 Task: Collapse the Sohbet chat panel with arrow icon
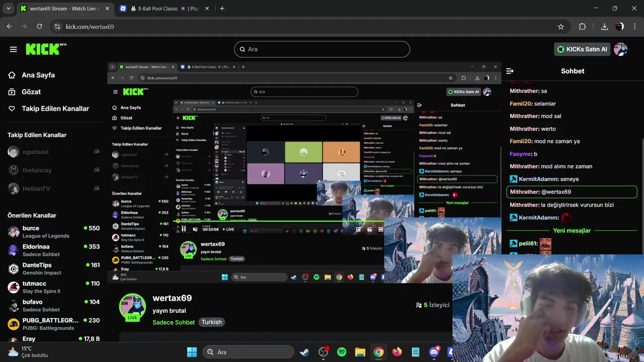click(x=510, y=71)
